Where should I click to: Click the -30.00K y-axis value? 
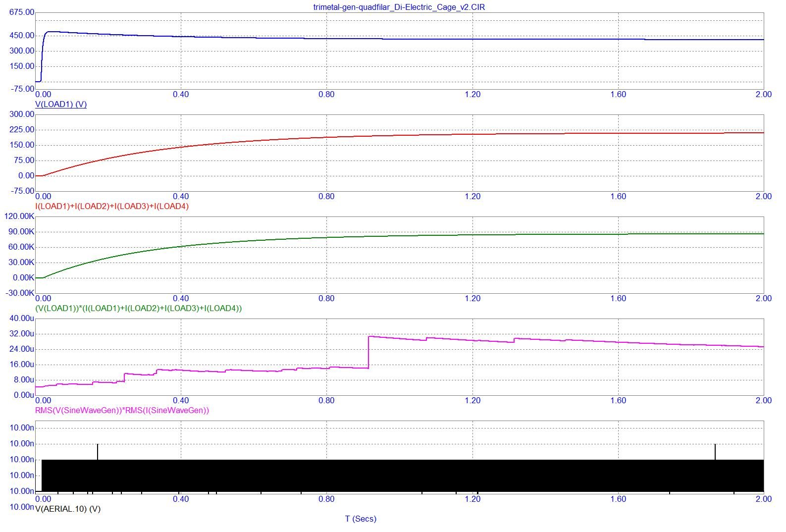(x=20, y=293)
